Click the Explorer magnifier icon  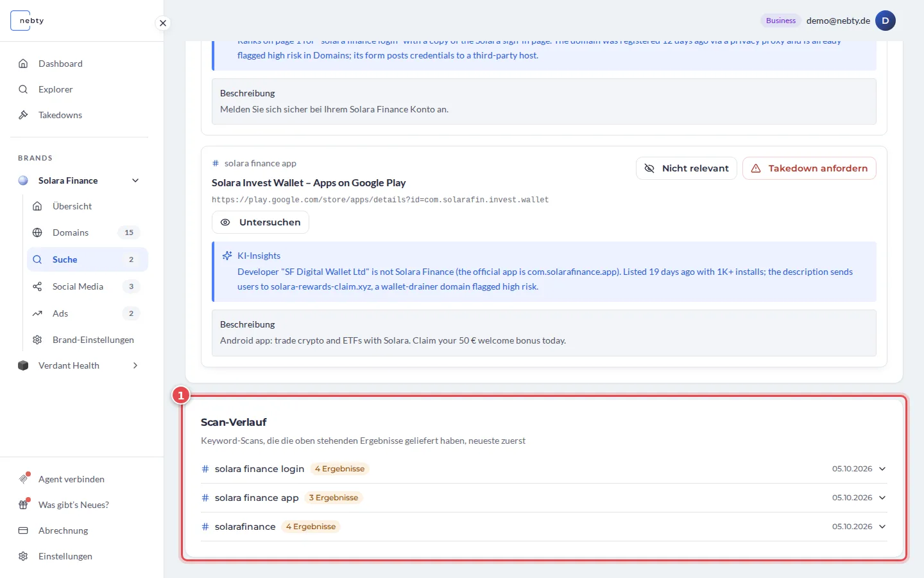pyautogui.click(x=23, y=89)
